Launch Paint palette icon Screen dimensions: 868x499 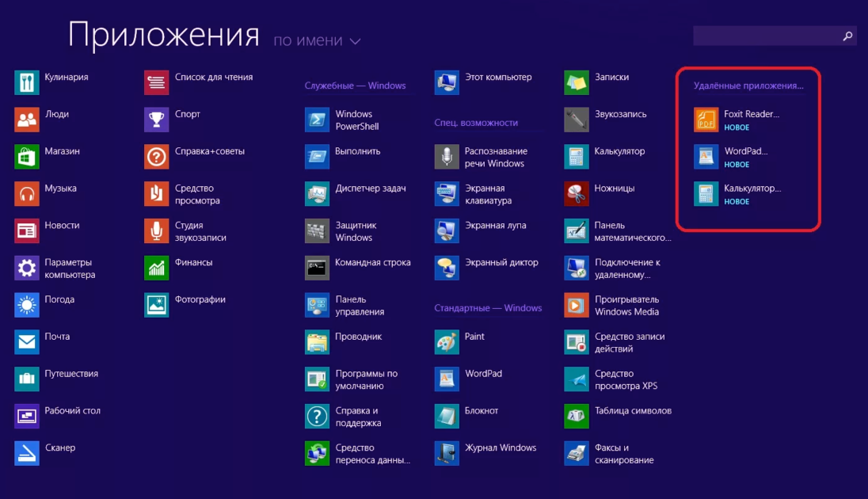[447, 342]
